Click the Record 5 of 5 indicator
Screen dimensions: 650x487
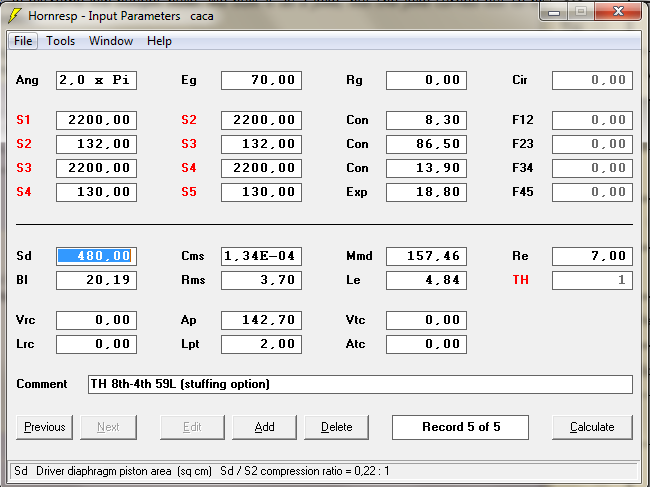461,427
